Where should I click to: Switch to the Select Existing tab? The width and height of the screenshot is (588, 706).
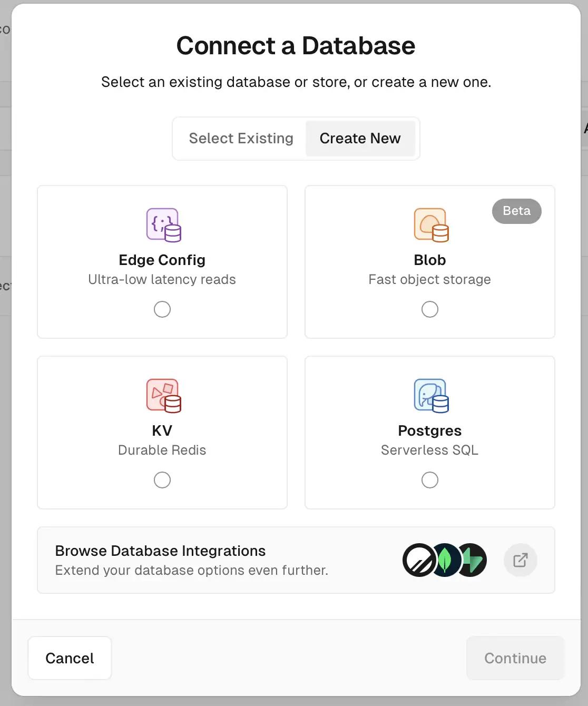coord(241,139)
